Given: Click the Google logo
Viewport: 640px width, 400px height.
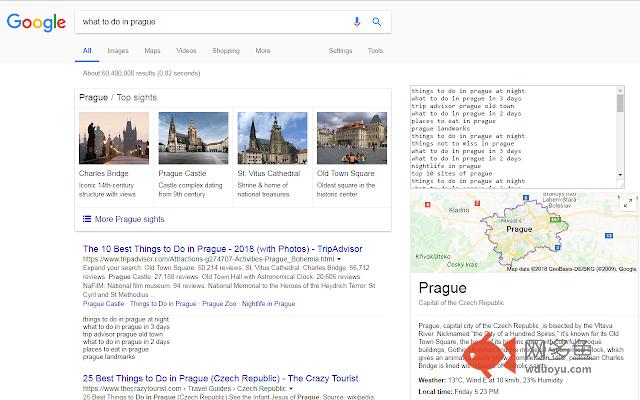Looking at the screenshot, I should coord(36,22).
